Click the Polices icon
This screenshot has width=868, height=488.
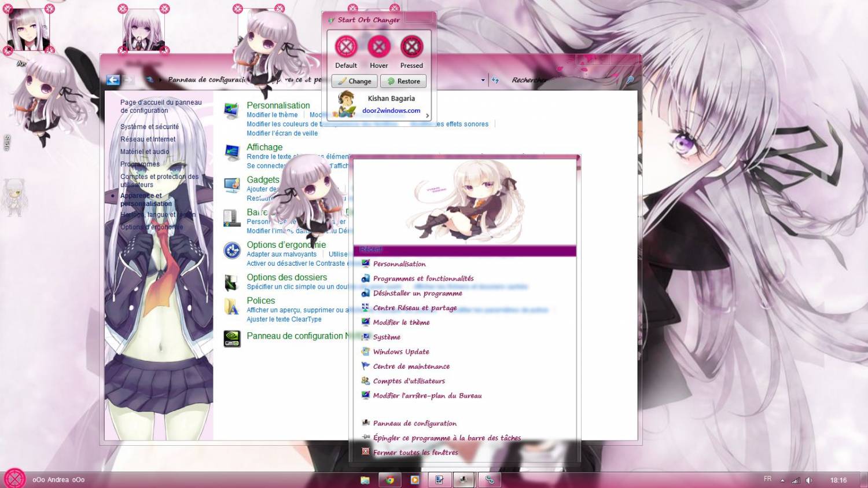[x=231, y=307]
